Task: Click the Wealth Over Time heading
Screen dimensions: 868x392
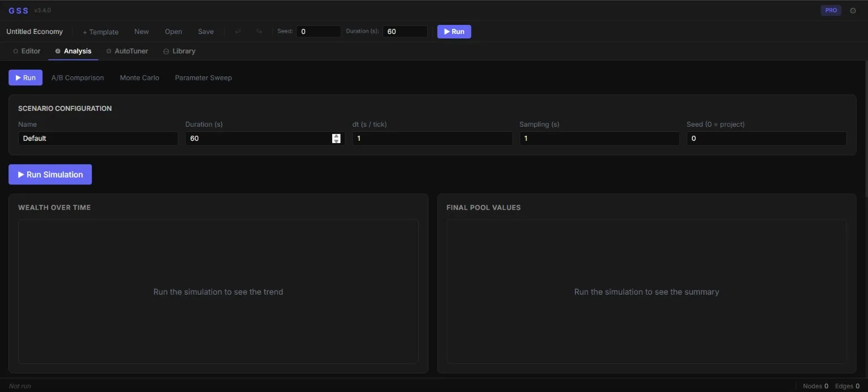Action: (54, 208)
